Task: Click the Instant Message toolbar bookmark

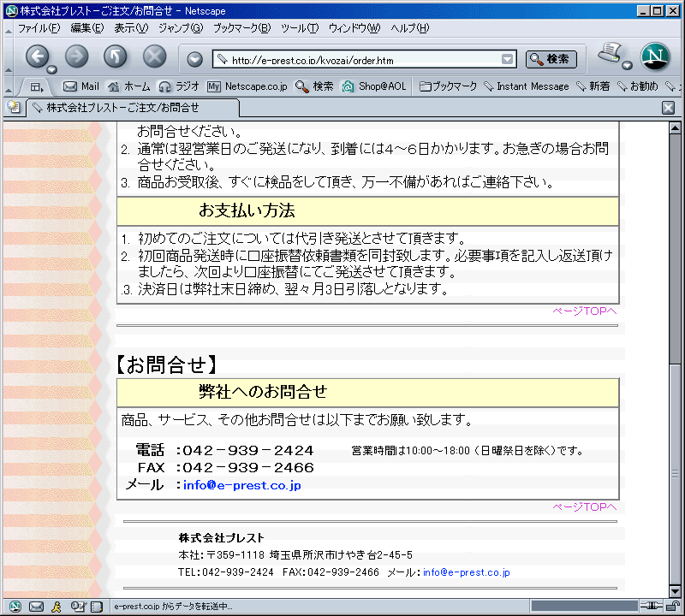Action: (527, 86)
